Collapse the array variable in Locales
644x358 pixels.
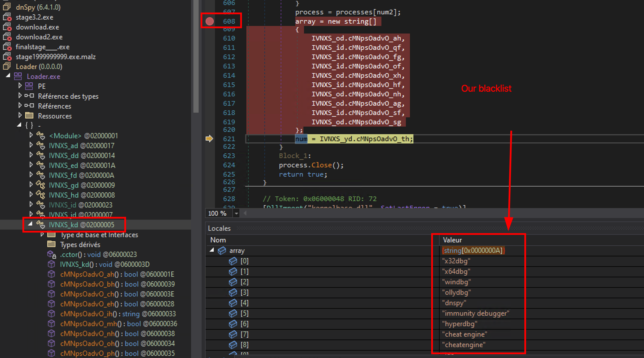[212, 250]
